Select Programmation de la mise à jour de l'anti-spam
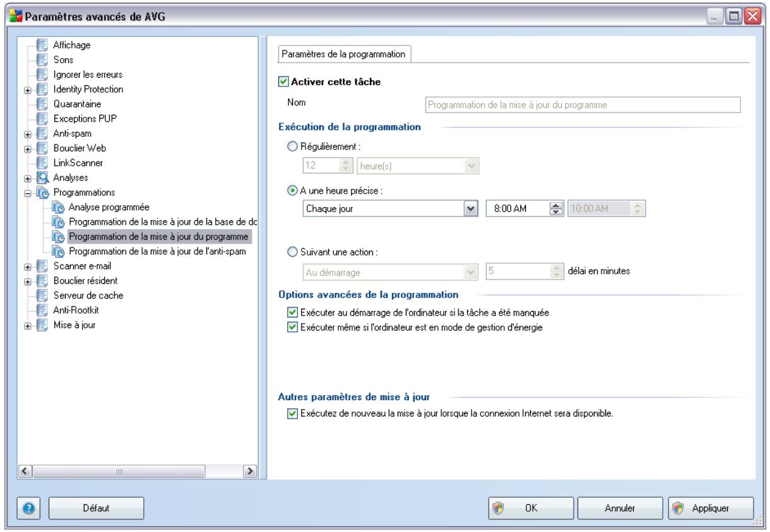This screenshot has width=770, height=532. coord(157,252)
